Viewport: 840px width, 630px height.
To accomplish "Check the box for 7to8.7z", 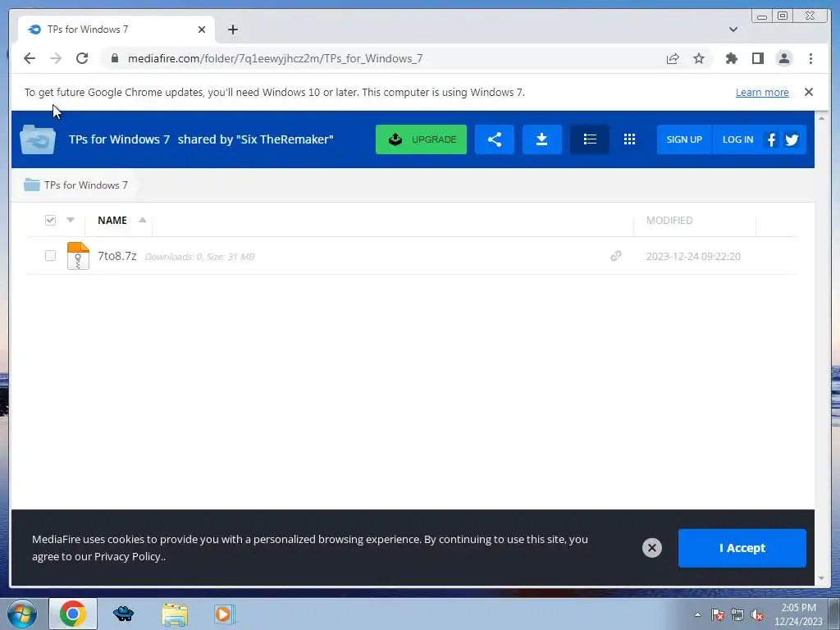I will click(x=50, y=256).
